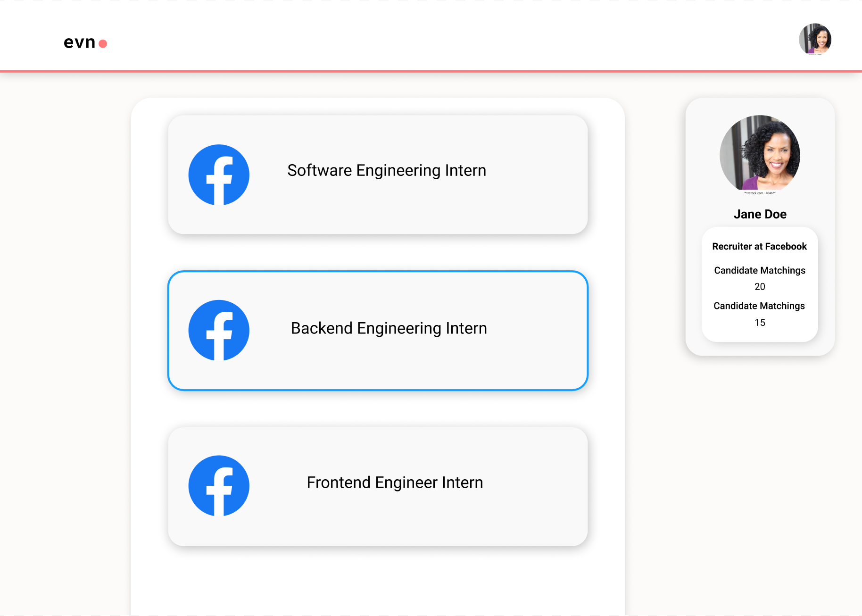The height and width of the screenshot is (616, 862).
Task: Click Facebook icon on Software Engineering Intern card
Action: 219,175
